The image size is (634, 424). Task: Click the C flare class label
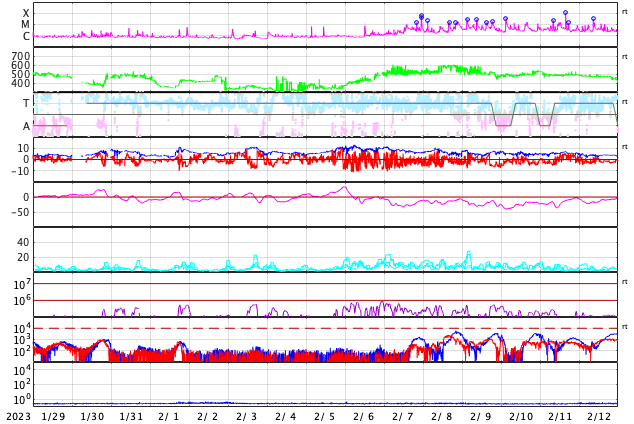26,36
